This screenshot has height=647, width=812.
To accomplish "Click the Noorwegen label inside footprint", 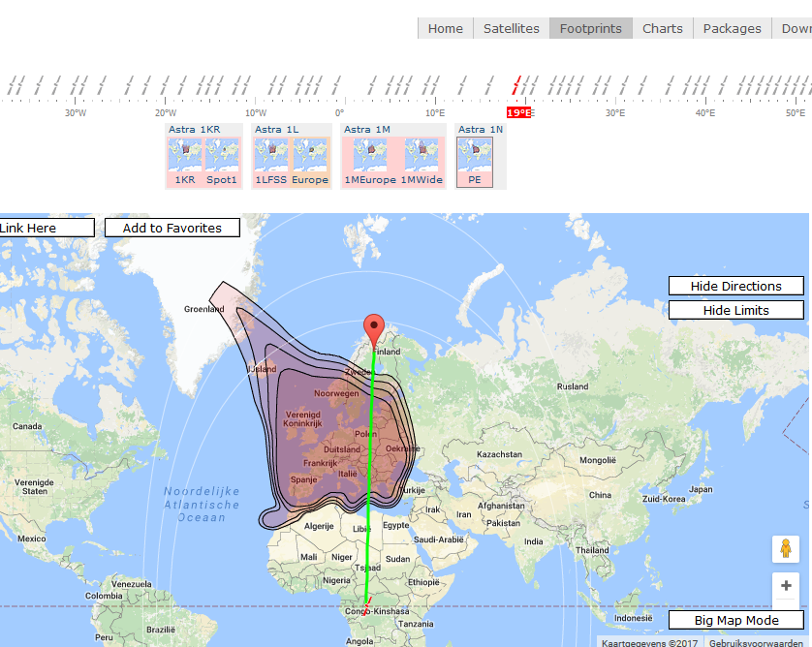I will point(336,394).
